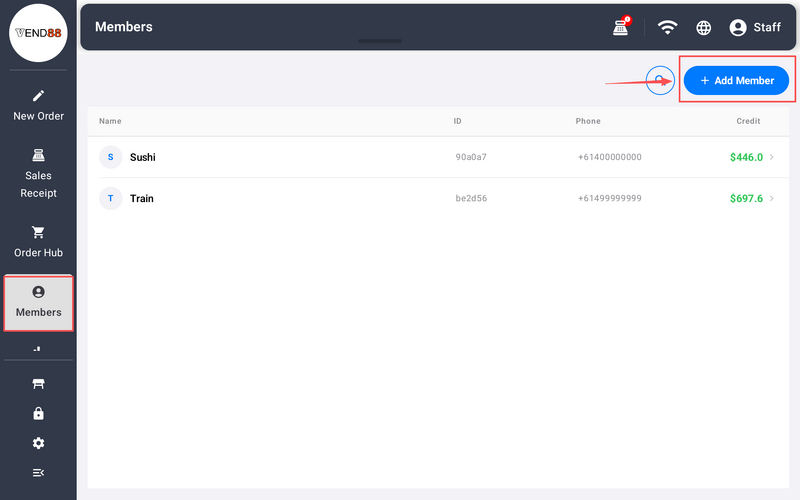Click the cash register notification icon

pos(621,27)
